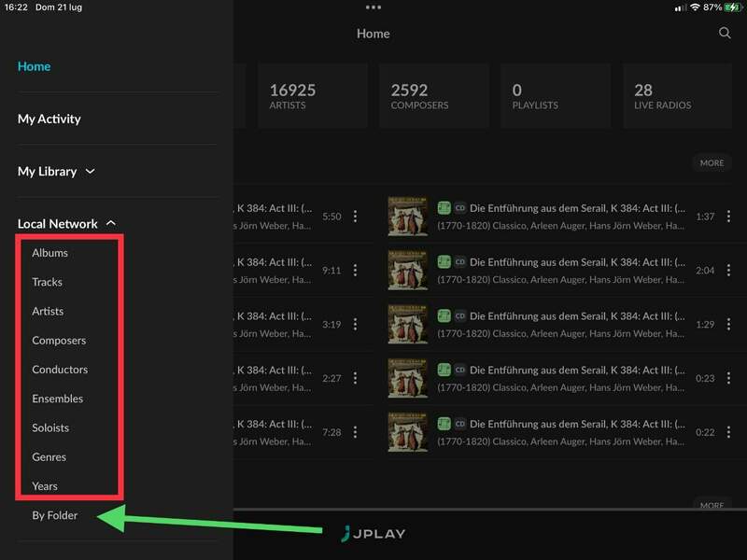This screenshot has width=747, height=560.
Task: Open options for the 5:50 track
Action: pos(355,217)
